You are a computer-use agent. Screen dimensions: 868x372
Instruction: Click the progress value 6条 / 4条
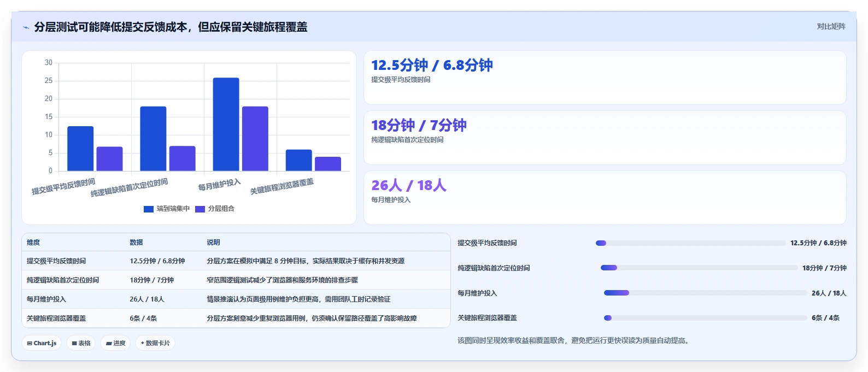tap(826, 318)
